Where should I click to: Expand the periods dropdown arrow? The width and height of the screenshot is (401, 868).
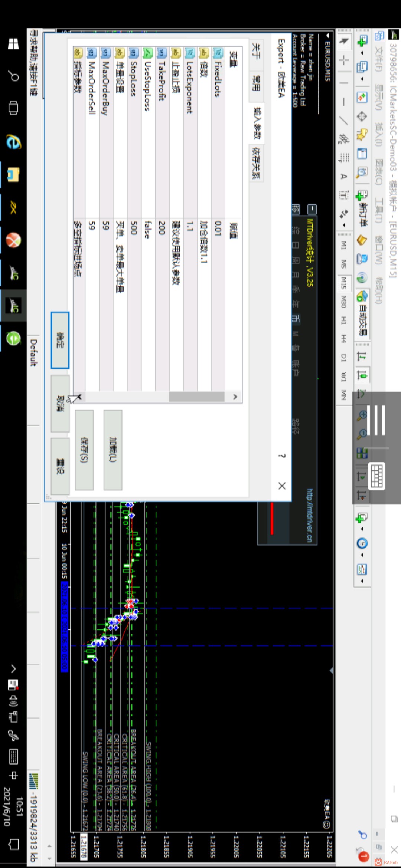point(362,555)
